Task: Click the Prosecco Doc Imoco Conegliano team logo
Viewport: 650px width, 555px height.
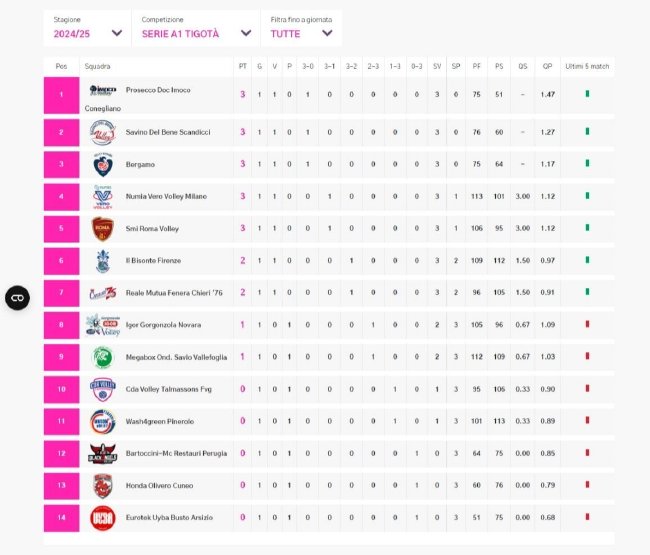Action: (103, 90)
